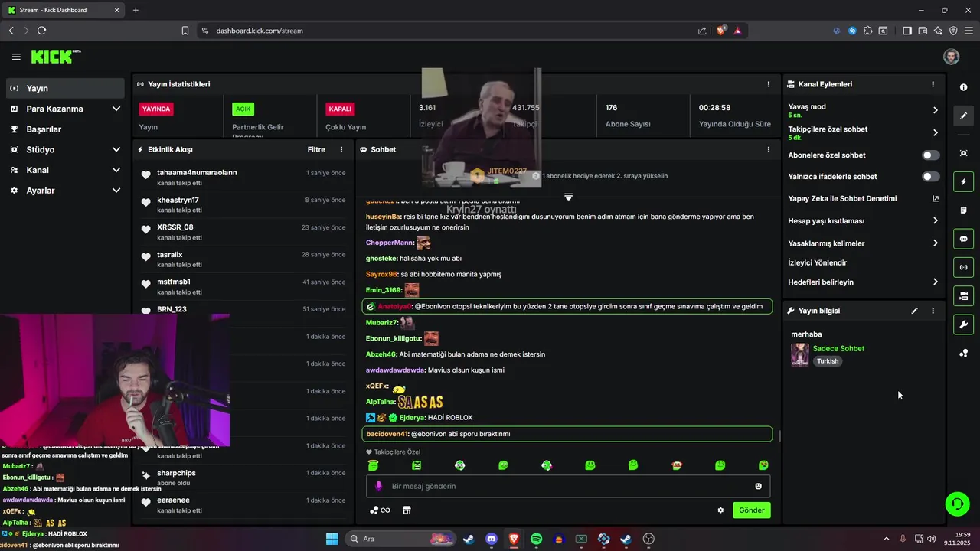Open the emoji picker in chat input
The width and height of the screenshot is (980, 551).
pyautogui.click(x=759, y=486)
